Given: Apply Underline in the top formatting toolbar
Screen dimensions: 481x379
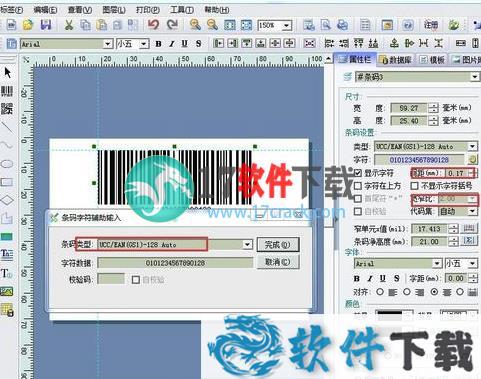Looking at the screenshot, I should (x=185, y=44).
